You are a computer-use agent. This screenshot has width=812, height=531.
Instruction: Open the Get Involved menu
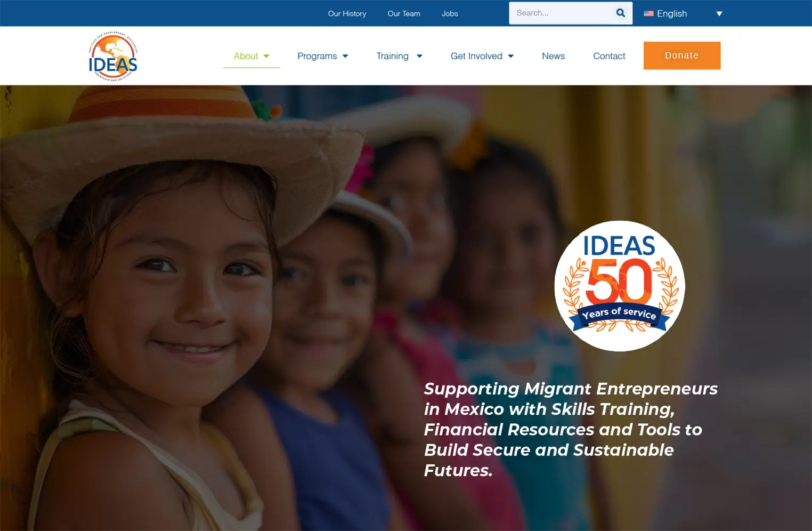point(476,56)
